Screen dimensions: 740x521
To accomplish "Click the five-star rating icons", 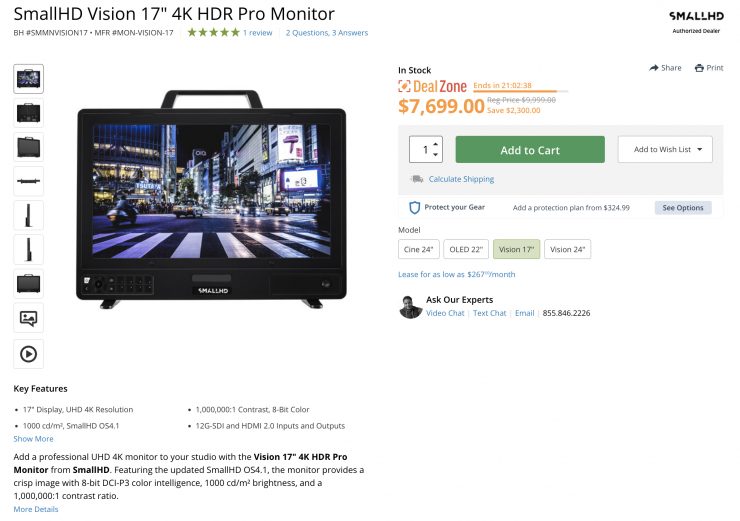I will point(213,33).
